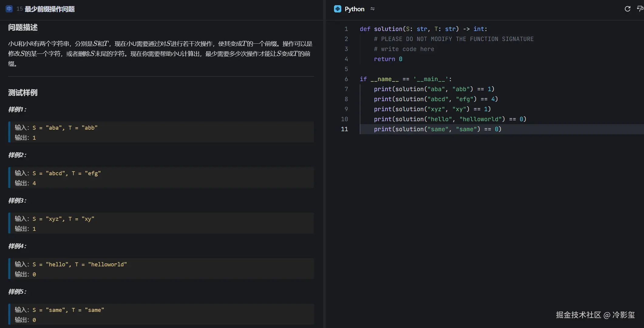
Task: Place cursor on the 'return 0' line
Action: point(388,59)
